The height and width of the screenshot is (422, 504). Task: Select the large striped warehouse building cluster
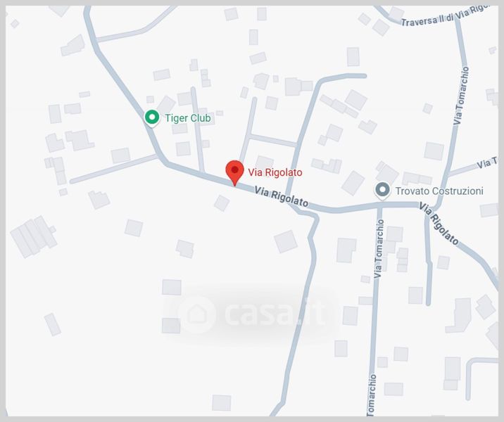pos(34,236)
